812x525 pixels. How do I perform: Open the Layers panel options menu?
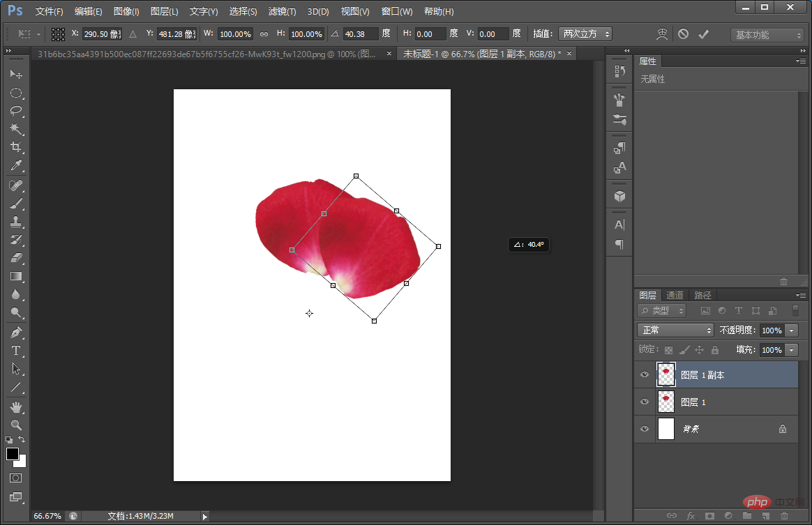pyautogui.click(x=801, y=295)
